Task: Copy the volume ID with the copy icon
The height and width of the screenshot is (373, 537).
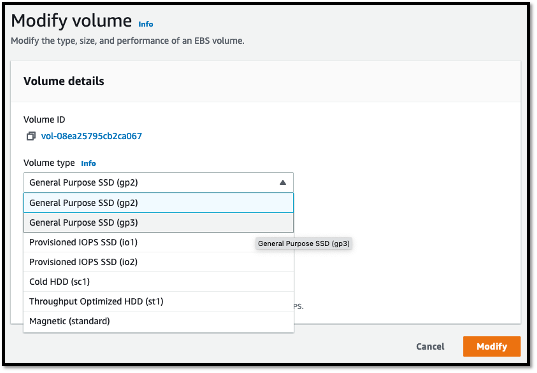Action: 31,136
